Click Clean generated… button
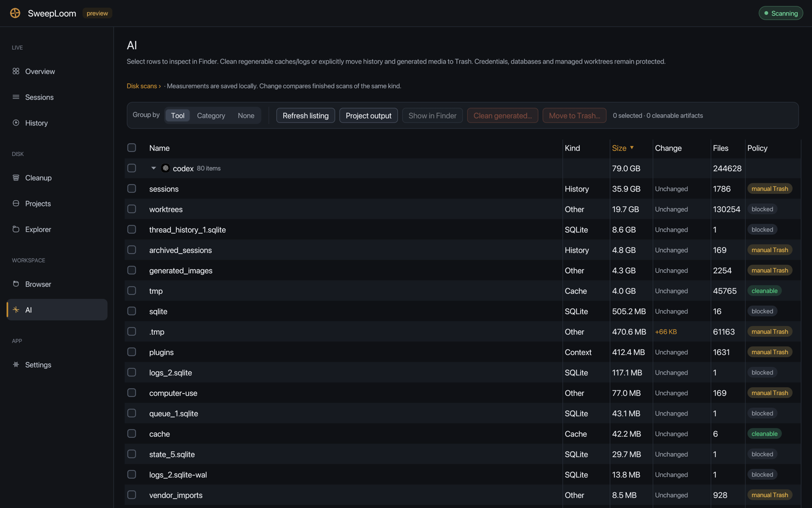The width and height of the screenshot is (812, 508). coord(502,115)
